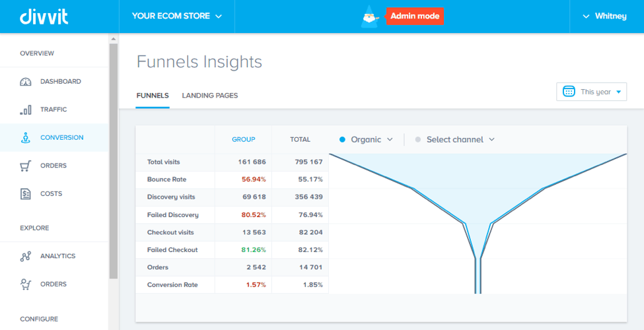Change the Organic channel selection
This screenshot has height=330, width=644.
pos(367,139)
